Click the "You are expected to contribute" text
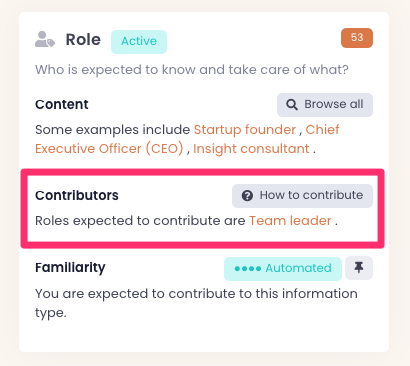This screenshot has height=366, width=410. [x=196, y=303]
